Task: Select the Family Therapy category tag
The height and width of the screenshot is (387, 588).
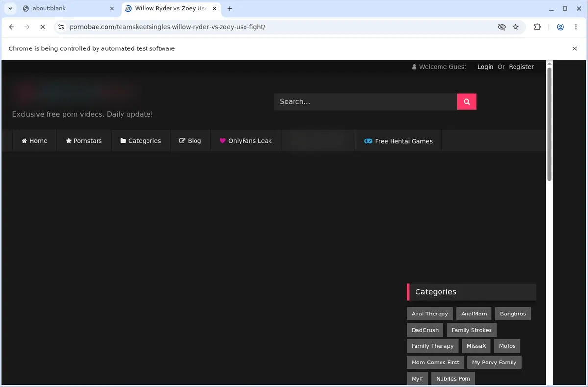Action: pos(432,346)
